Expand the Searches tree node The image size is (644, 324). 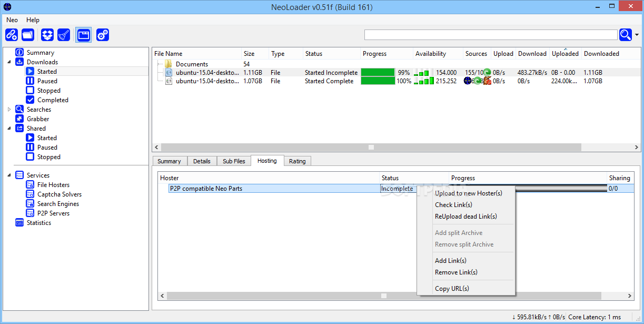coord(9,110)
